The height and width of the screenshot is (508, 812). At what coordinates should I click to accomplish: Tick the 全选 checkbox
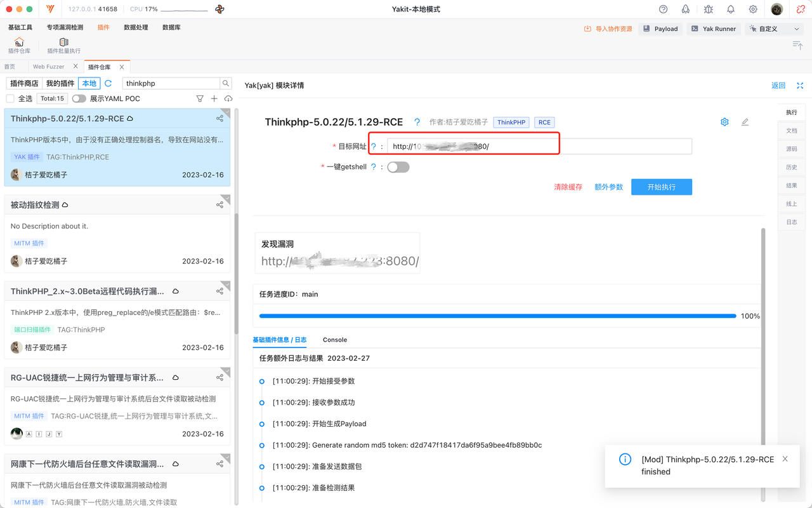[10, 98]
